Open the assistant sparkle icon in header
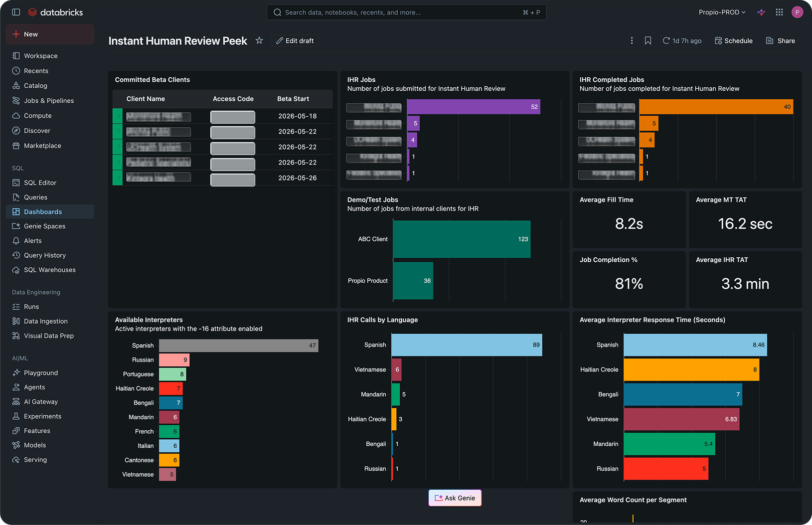 click(761, 12)
